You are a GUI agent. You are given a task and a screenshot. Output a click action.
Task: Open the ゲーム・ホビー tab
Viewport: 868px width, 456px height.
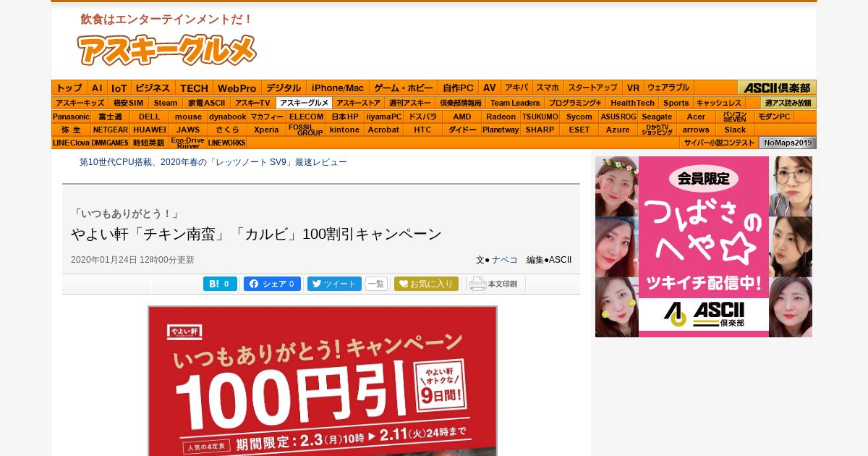click(404, 88)
